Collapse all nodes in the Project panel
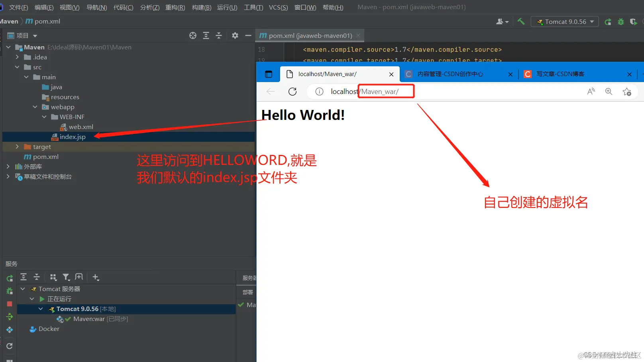Viewport: 644px width, 362px height. click(219, 35)
